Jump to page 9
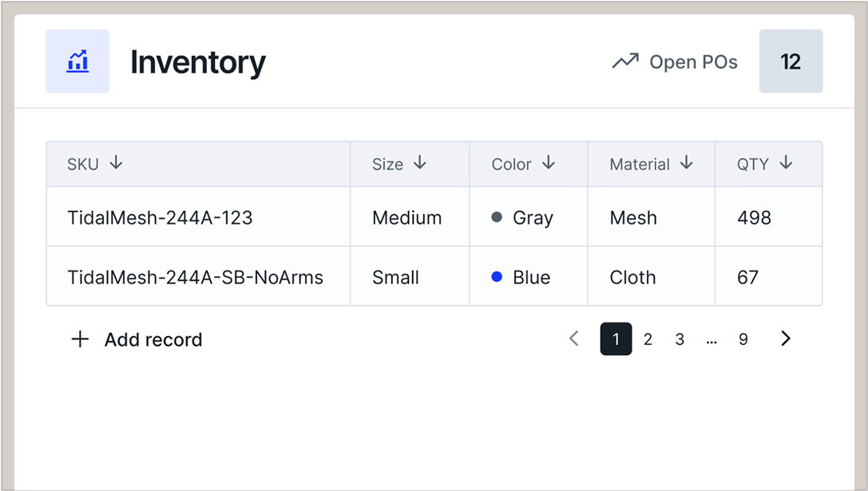868x491 pixels. click(x=743, y=339)
